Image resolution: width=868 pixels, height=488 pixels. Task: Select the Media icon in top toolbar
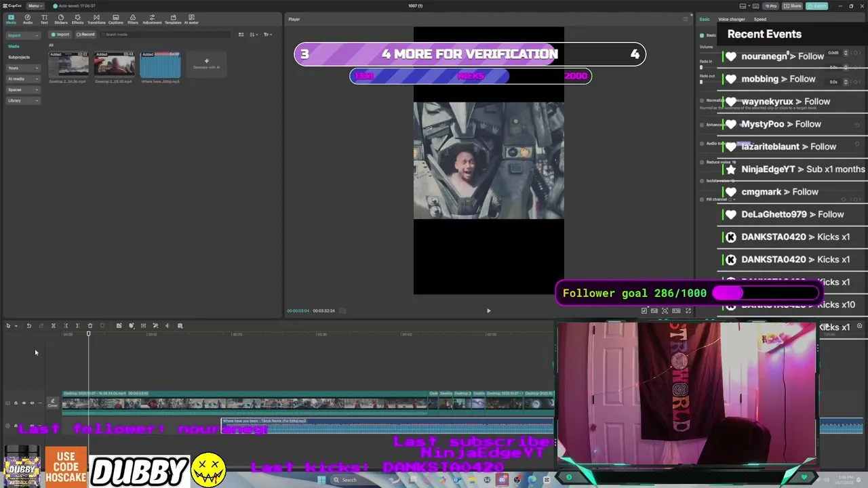tap(11, 19)
